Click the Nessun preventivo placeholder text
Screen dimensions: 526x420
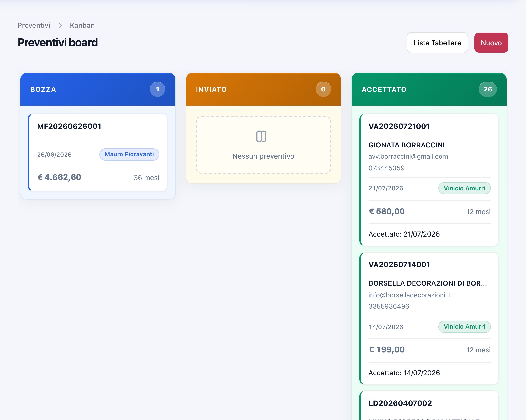coord(263,156)
